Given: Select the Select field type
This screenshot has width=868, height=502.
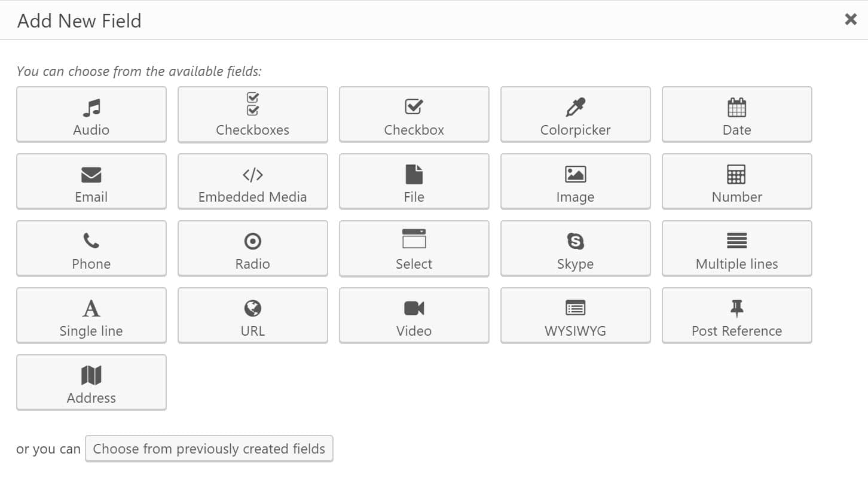Looking at the screenshot, I should point(414,248).
